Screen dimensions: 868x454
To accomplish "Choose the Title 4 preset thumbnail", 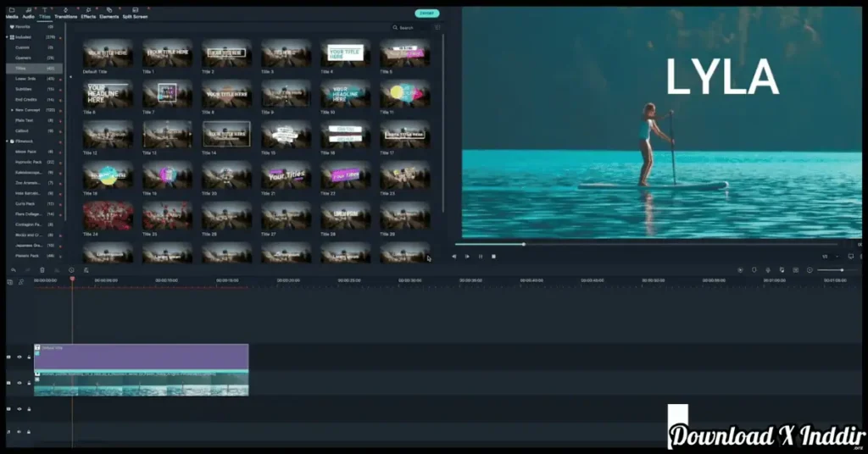I will coord(346,53).
